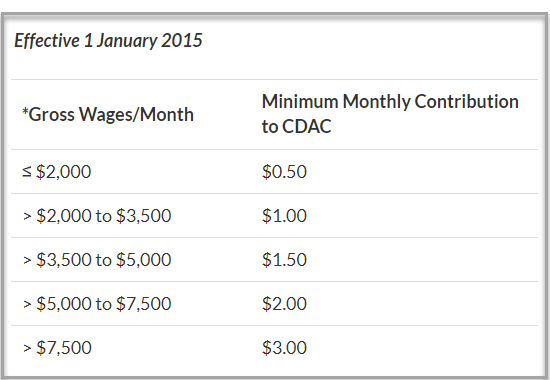Click the ≤ symbol in first row
Viewport: 550px width, 380px height.
pos(27,172)
